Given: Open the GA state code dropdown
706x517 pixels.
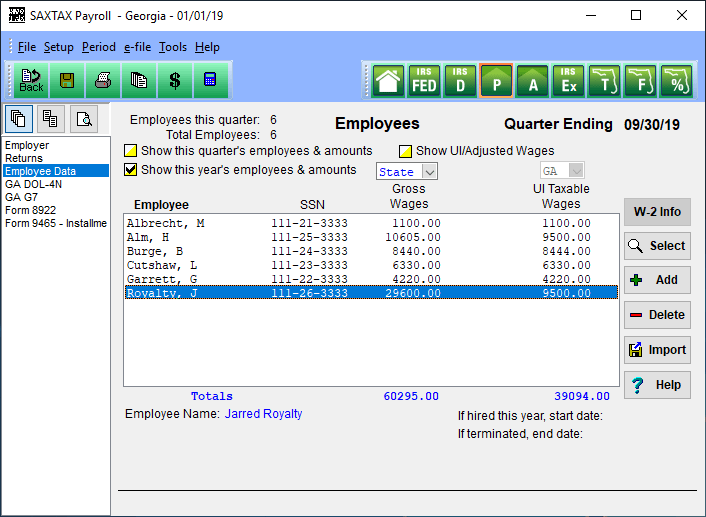Looking at the screenshot, I should click(562, 171).
